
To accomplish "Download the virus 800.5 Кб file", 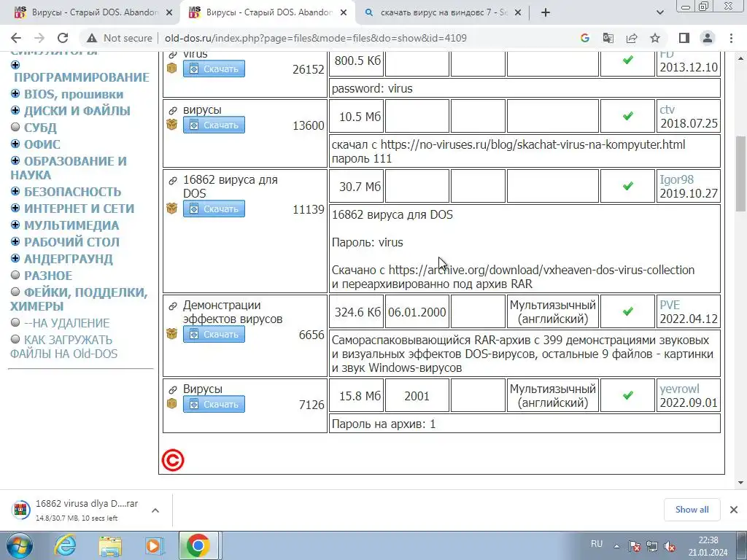I will click(x=214, y=69).
